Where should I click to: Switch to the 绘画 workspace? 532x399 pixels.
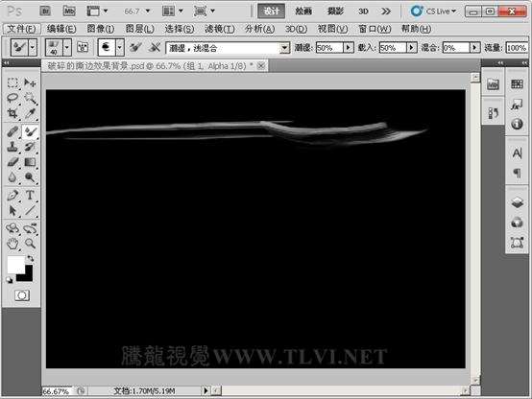click(x=303, y=12)
